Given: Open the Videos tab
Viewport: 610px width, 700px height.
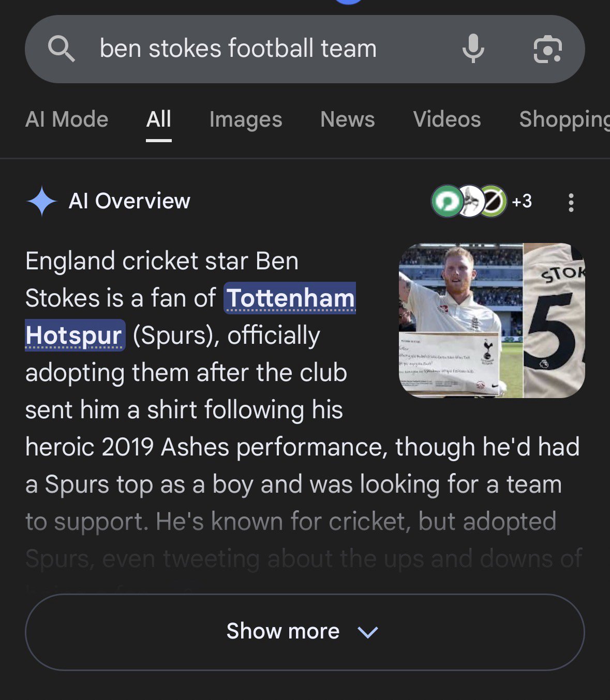Looking at the screenshot, I should point(447,119).
